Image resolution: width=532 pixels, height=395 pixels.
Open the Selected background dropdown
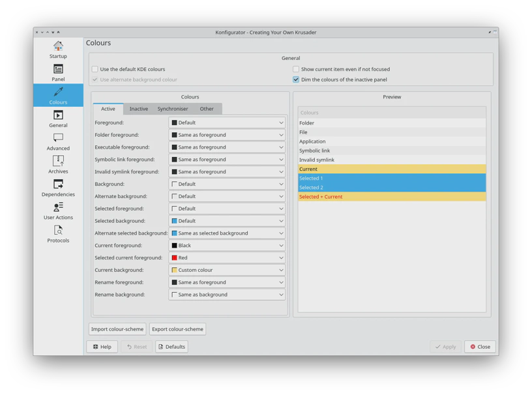(227, 221)
